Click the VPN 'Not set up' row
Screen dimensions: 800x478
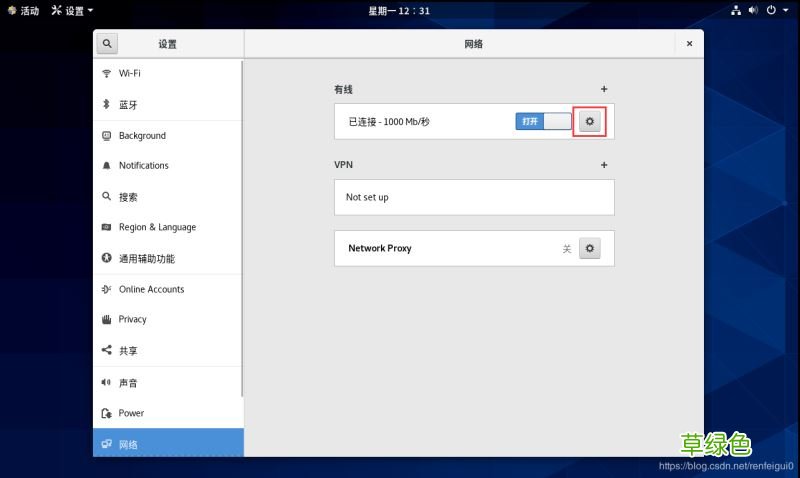[x=474, y=197]
